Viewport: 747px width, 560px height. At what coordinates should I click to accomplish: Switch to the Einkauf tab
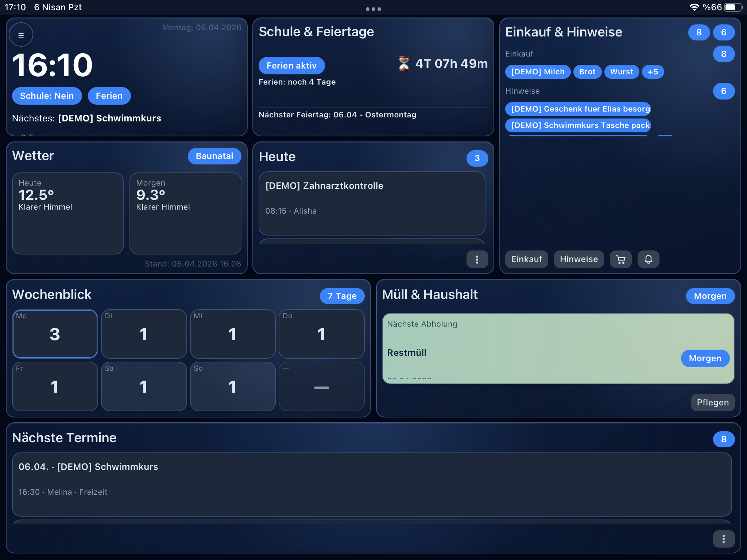(526, 259)
